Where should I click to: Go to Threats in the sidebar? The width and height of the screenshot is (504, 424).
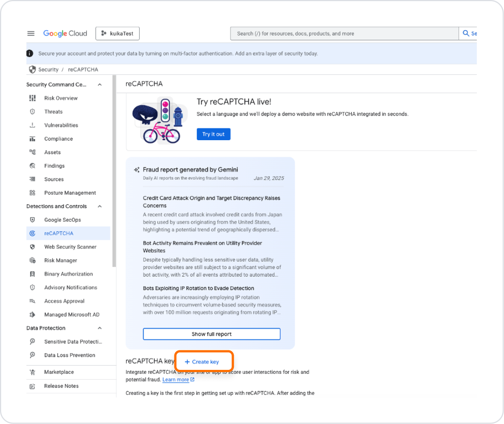(53, 112)
